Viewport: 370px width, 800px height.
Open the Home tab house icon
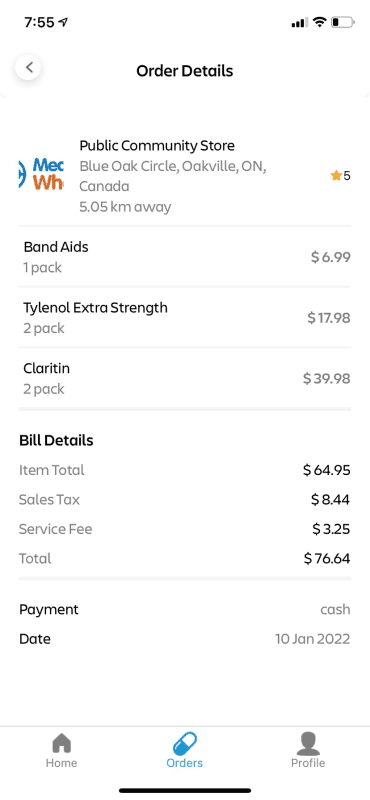pyautogui.click(x=61, y=742)
